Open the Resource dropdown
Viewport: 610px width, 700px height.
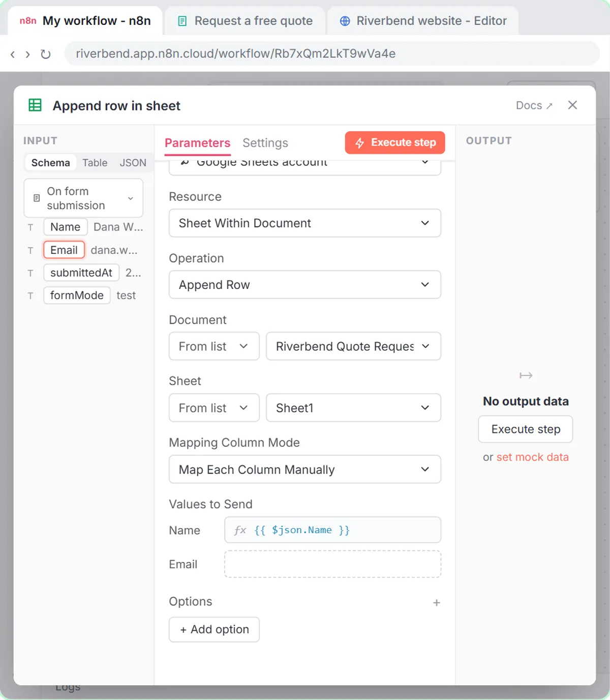(x=305, y=223)
